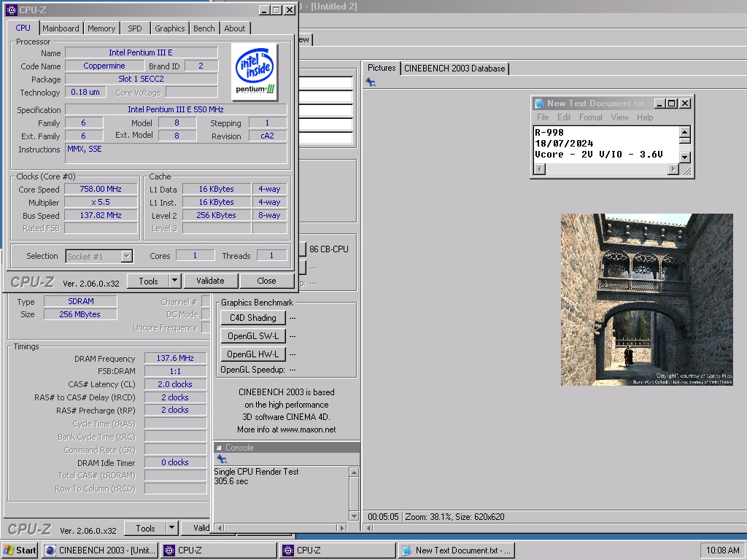Switch to the Pictures tab in CINEBENCH
Screen dimensions: 747x560
(x=382, y=68)
